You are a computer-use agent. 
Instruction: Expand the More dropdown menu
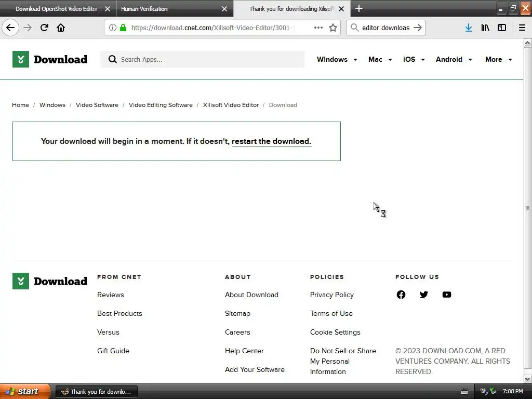498,59
